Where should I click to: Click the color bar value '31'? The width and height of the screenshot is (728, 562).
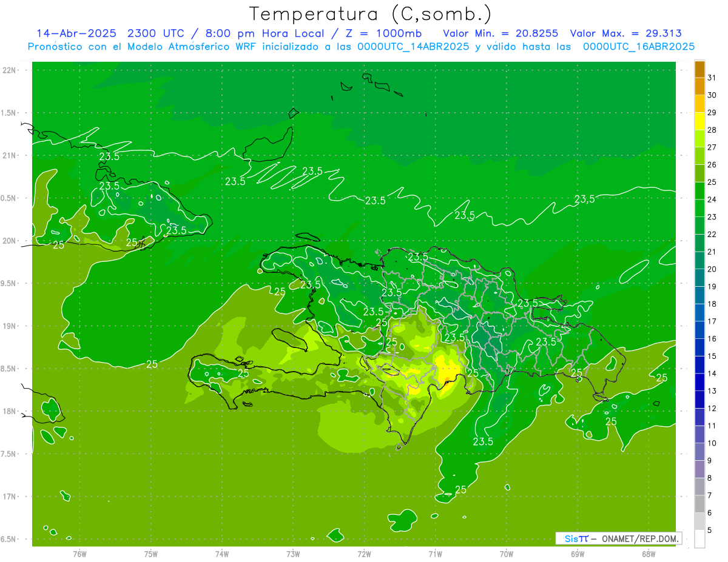tap(712, 78)
